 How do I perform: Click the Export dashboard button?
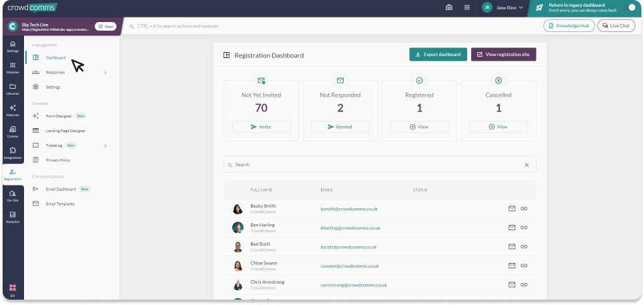pos(438,55)
